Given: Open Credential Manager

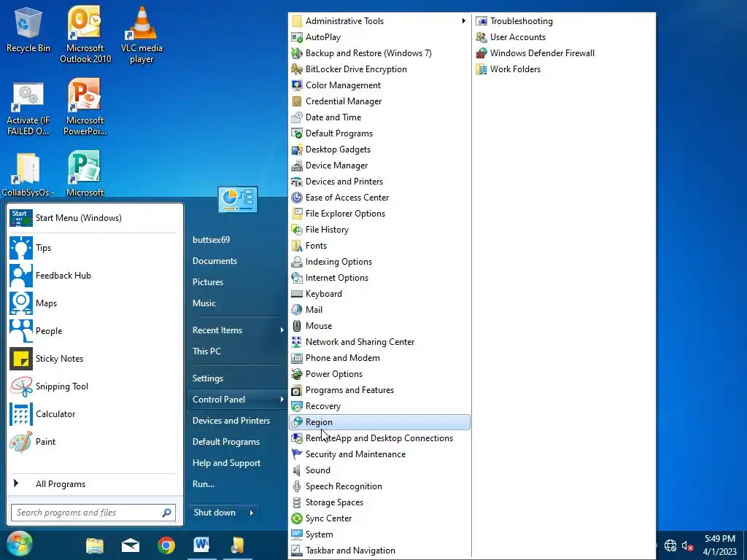Looking at the screenshot, I should pyautogui.click(x=379, y=101).
